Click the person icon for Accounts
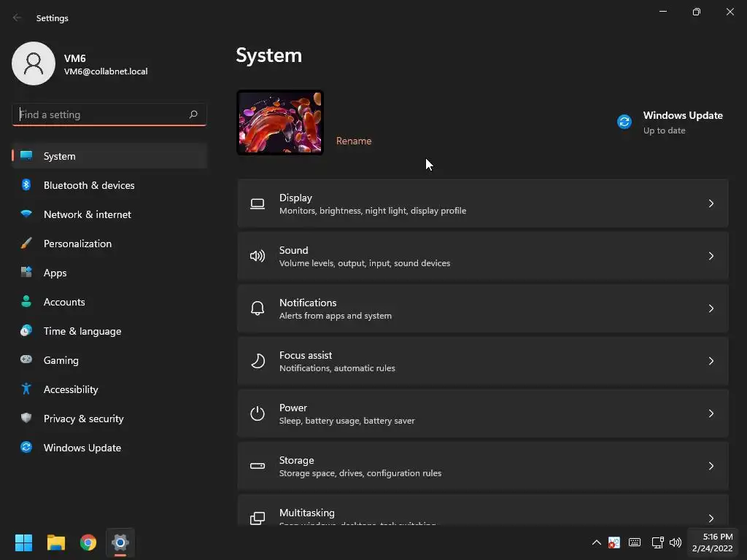Viewport: 747px width, 560px height. [26, 301]
